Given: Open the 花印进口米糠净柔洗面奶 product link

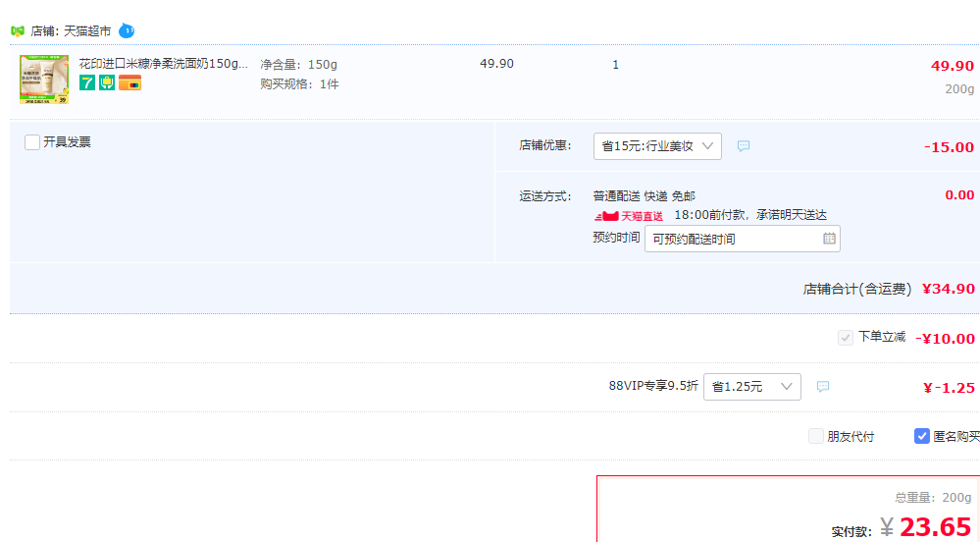Looking at the screenshot, I should pos(163,63).
